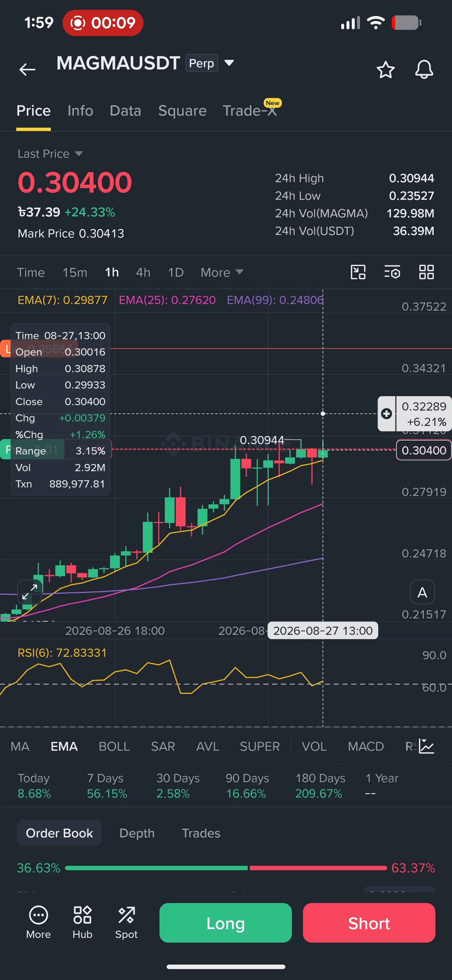Tap the Mark Price 0.30413 text
452x980 pixels.
tap(71, 233)
